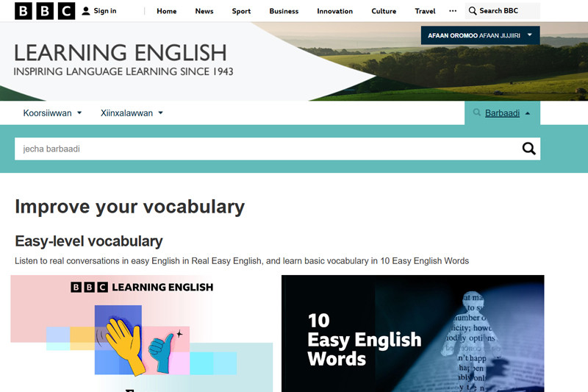Click the BBC logo

coord(45,11)
